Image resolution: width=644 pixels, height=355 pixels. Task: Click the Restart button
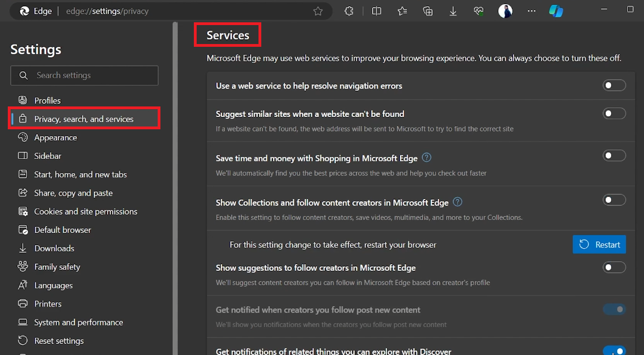(599, 245)
